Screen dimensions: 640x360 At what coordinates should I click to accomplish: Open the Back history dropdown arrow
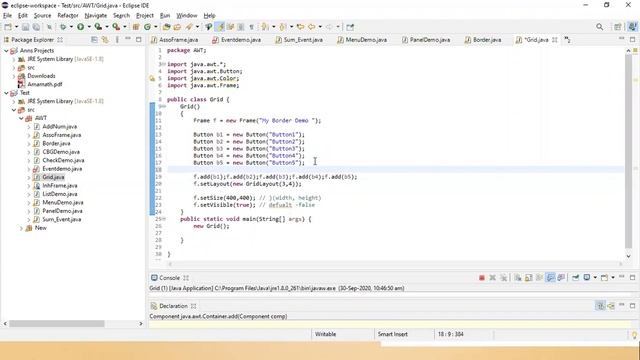[x=320, y=27]
